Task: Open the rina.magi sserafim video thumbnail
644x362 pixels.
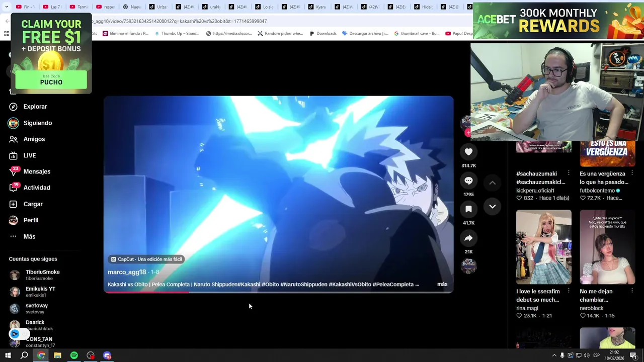Action: (x=544, y=247)
